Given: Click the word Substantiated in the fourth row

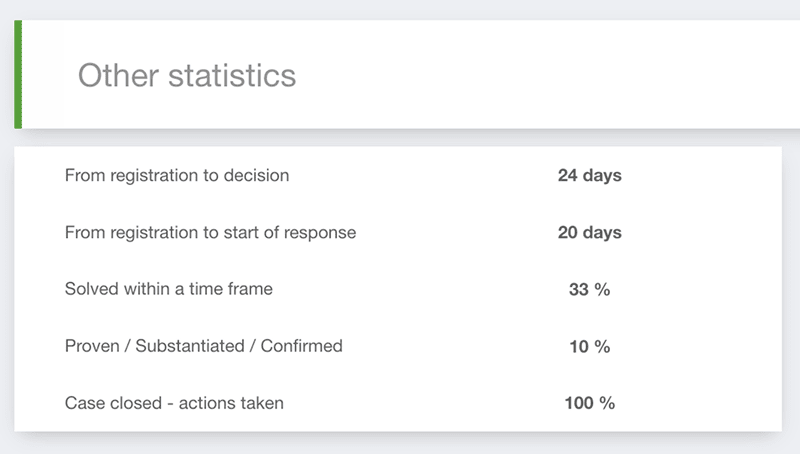Looking at the screenshot, I should (x=190, y=346).
